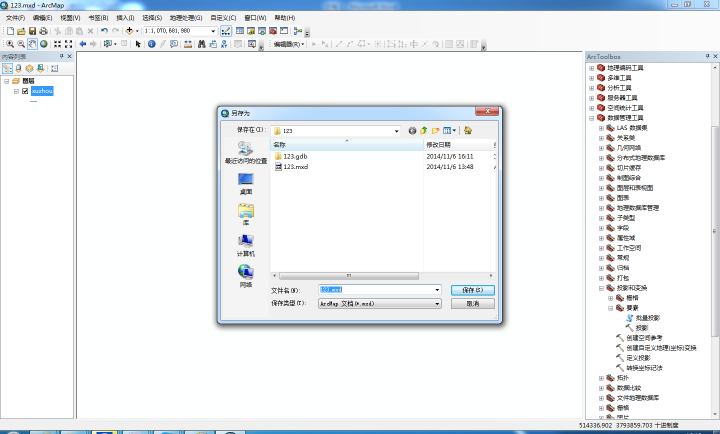The width and height of the screenshot is (720, 434).
Task: Open the Add Data button
Action: pyautogui.click(x=129, y=31)
